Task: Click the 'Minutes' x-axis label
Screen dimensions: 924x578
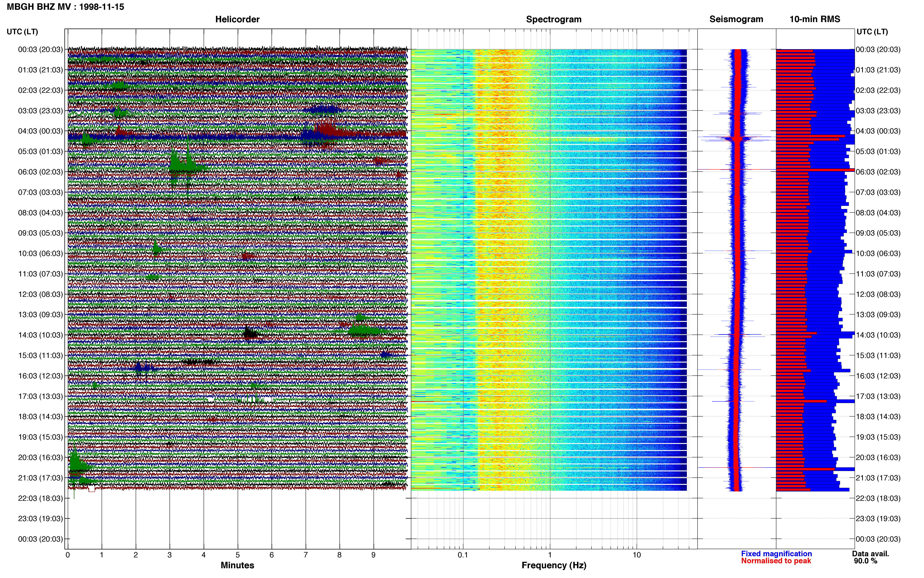Action: click(x=237, y=565)
